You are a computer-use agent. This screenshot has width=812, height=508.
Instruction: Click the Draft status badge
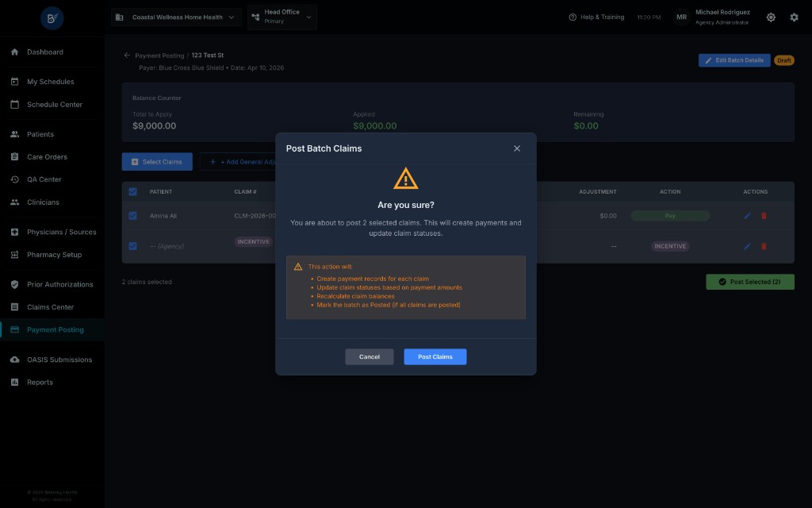[784, 60]
